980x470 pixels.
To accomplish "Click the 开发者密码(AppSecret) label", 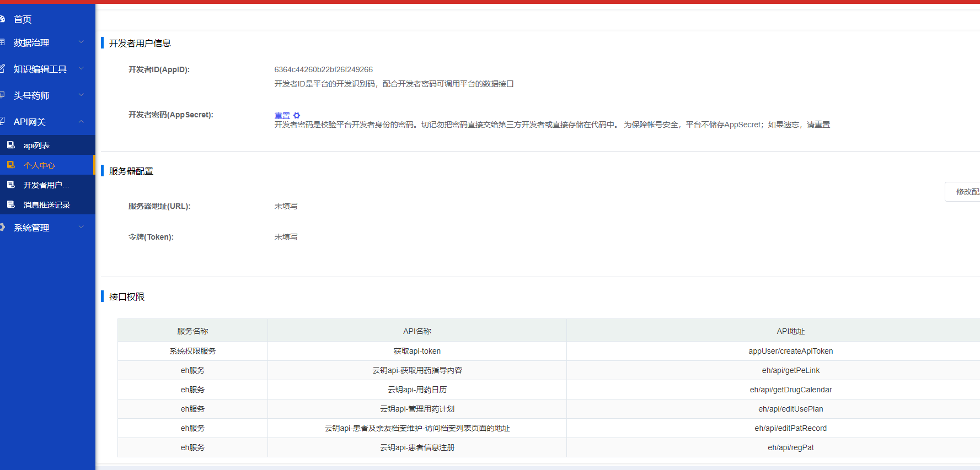I will [171, 115].
